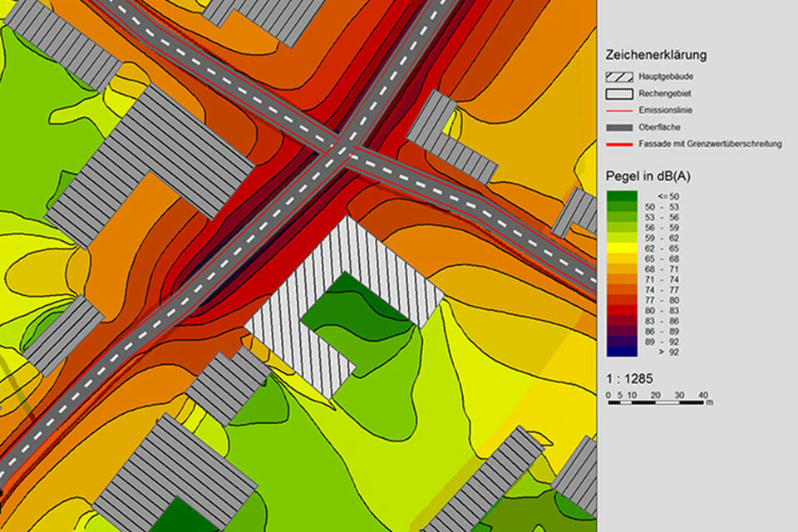Select the red 80 - 83 color swatch
The width and height of the screenshot is (798, 532).
pyautogui.click(x=622, y=309)
